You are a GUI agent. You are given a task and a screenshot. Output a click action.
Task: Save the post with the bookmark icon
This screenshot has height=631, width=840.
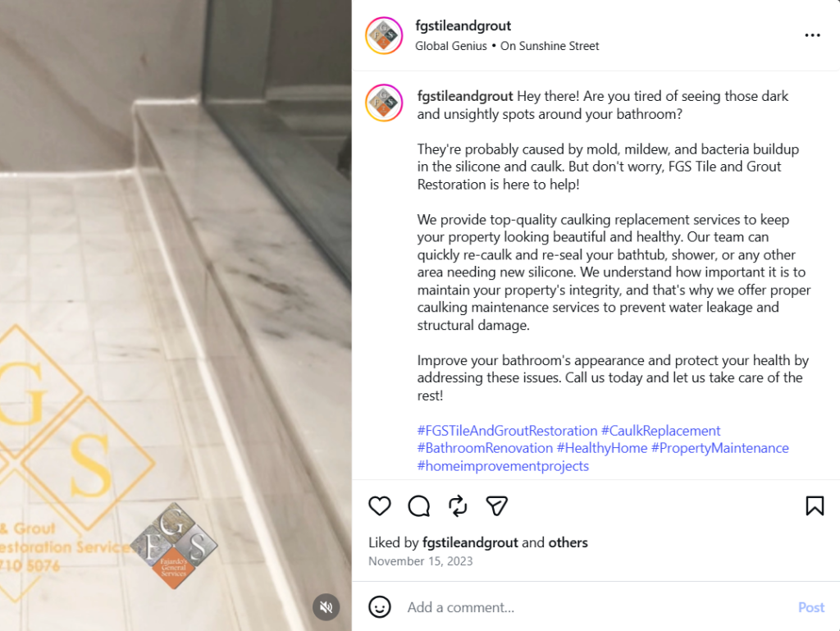815,505
